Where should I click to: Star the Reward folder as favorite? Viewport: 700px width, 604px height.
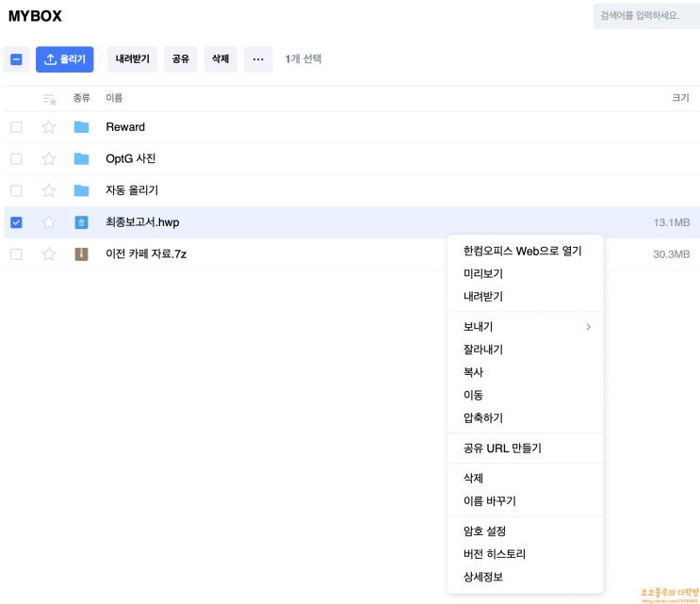49,127
